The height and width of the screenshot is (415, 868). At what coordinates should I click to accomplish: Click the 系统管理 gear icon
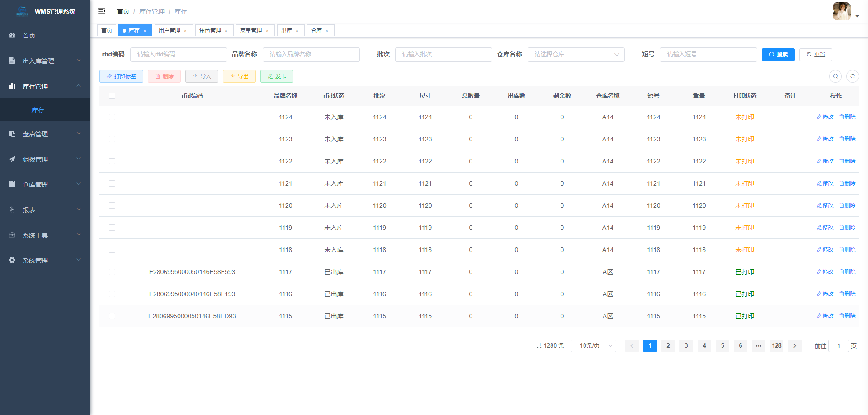pos(12,260)
